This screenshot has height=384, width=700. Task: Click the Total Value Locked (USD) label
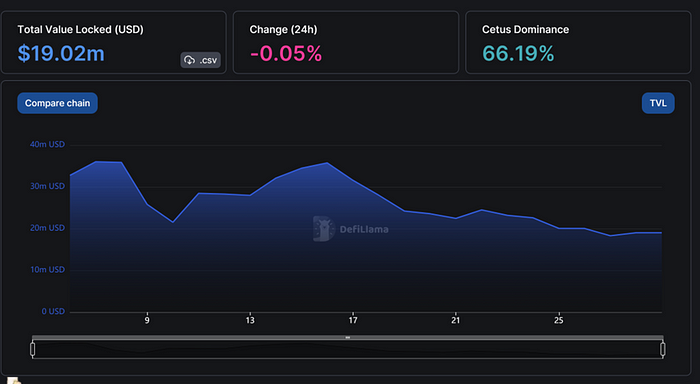point(80,29)
